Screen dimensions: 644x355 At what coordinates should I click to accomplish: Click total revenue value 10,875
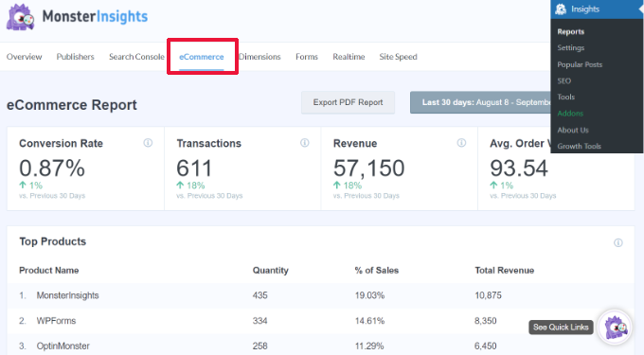pos(488,295)
